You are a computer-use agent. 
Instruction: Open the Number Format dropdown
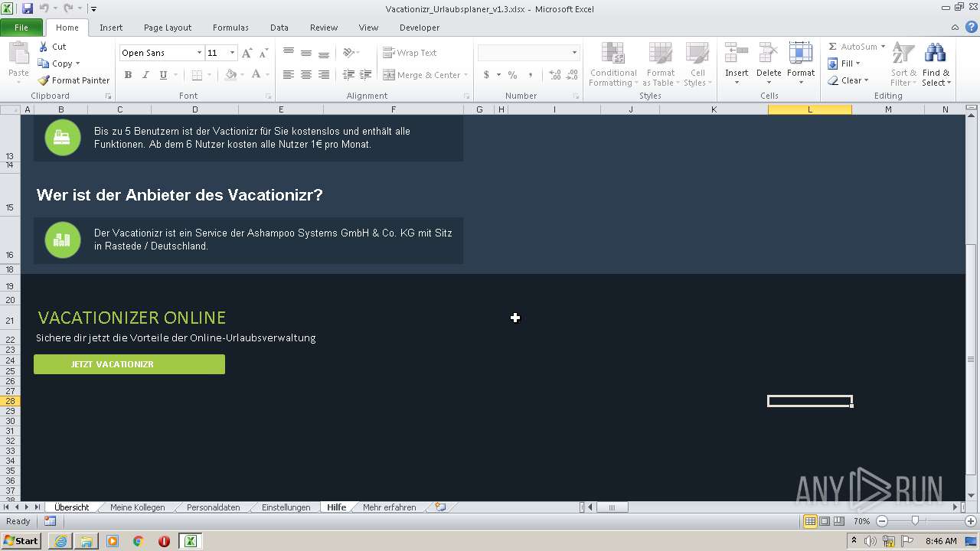[574, 53]
